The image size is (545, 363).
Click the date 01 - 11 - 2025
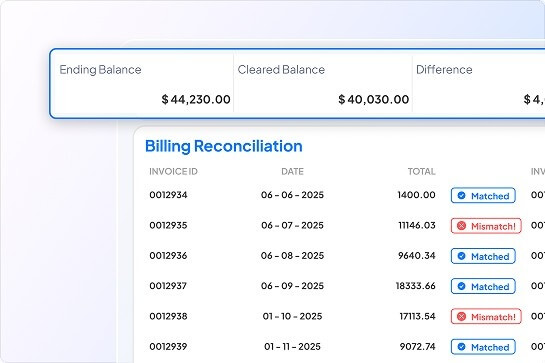click(x=292, y=346)
